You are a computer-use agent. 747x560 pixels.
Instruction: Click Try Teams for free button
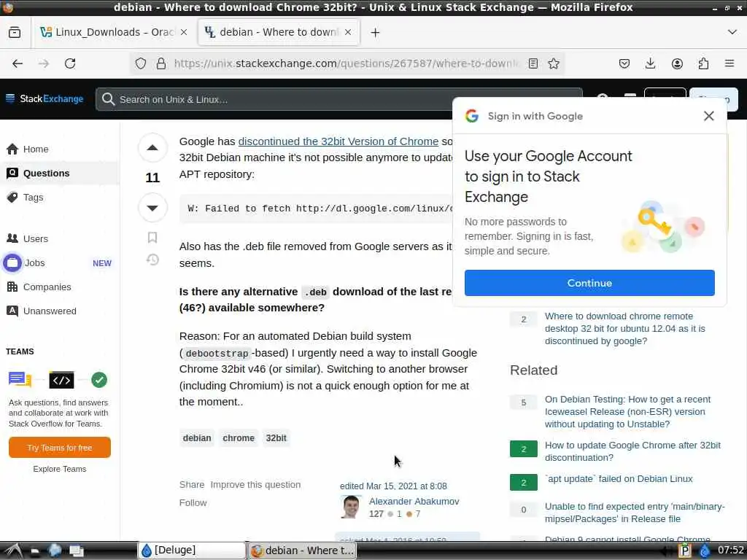point(60,448)
